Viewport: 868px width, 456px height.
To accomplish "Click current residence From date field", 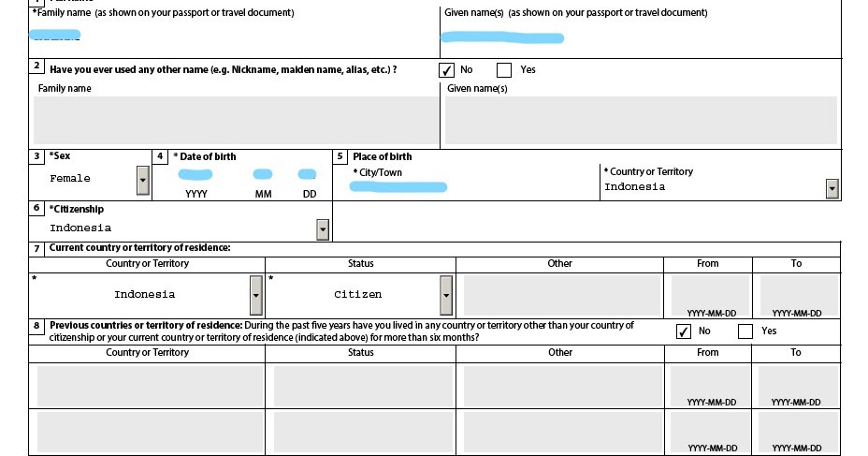I will (710, 295).
